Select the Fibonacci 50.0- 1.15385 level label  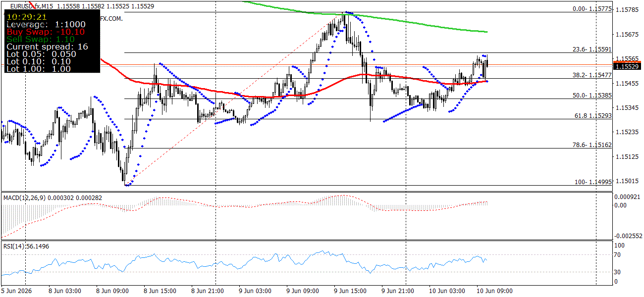(592, 95)
